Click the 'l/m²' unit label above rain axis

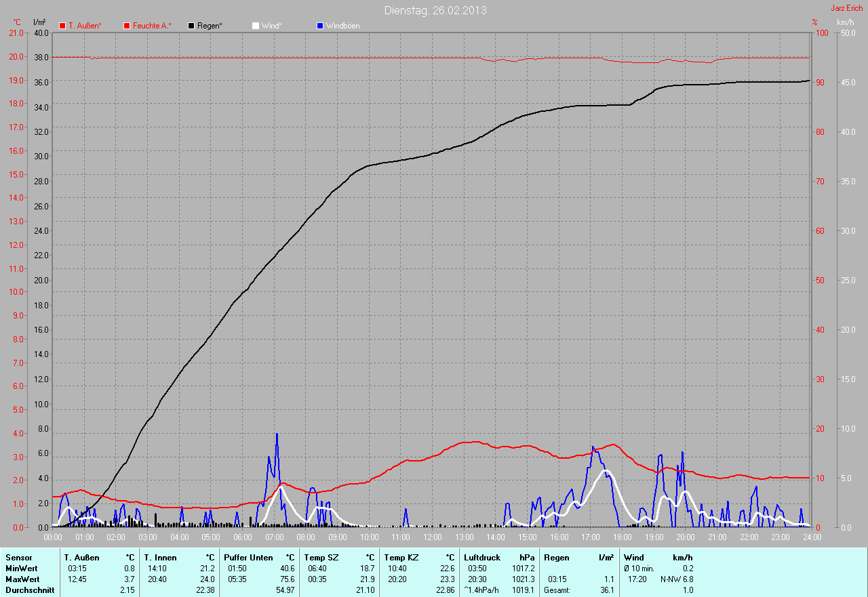[39, 22]
